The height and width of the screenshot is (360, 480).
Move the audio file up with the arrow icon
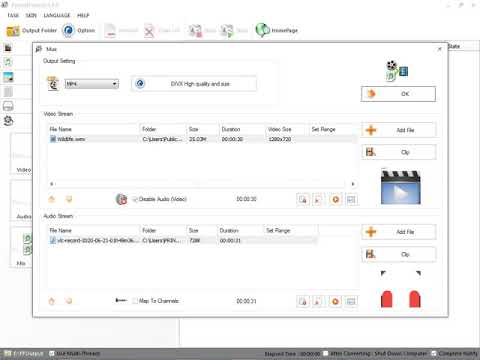point(52,301)
